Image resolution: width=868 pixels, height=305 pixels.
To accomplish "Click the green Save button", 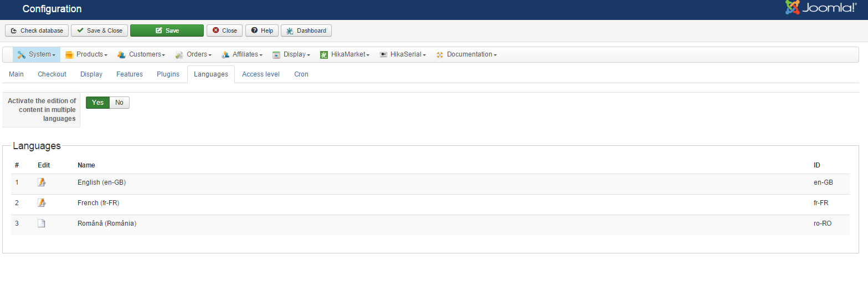I will click(167, 30).
